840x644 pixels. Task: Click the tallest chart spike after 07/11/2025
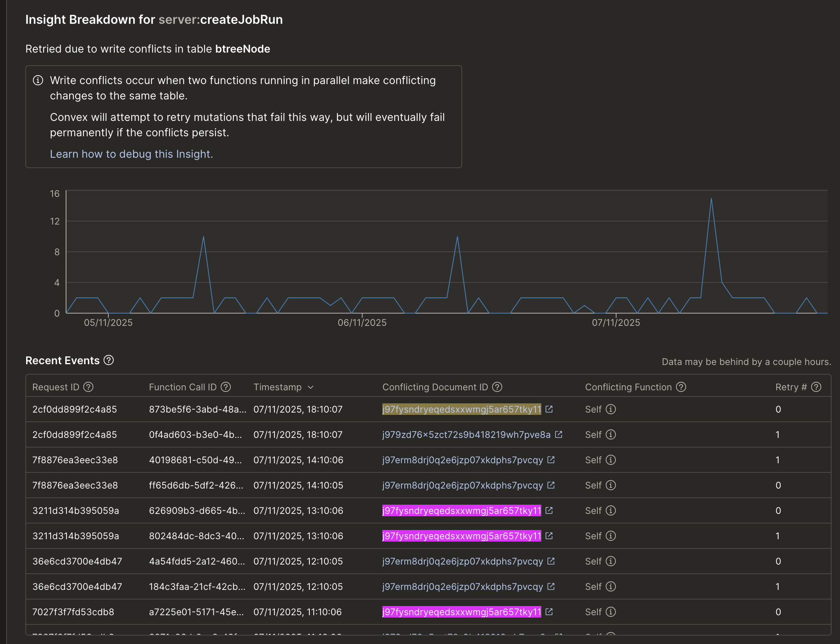(x=711, y=199)
